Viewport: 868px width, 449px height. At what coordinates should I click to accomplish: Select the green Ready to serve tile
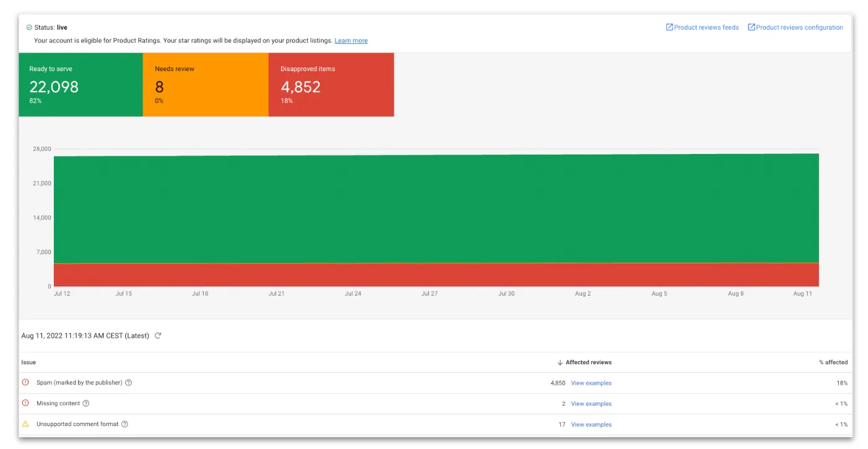pyautogui.click(x=80, y=85)
